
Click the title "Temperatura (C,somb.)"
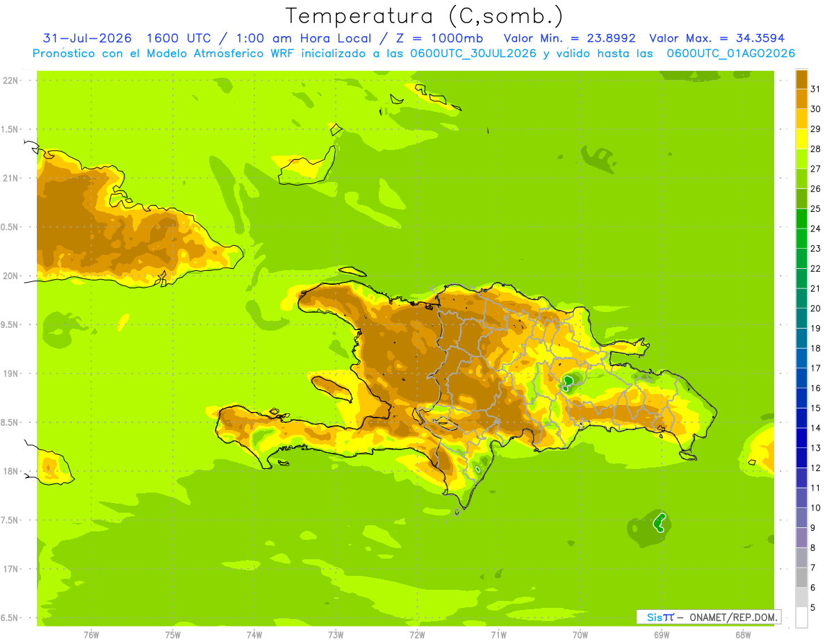424,16
